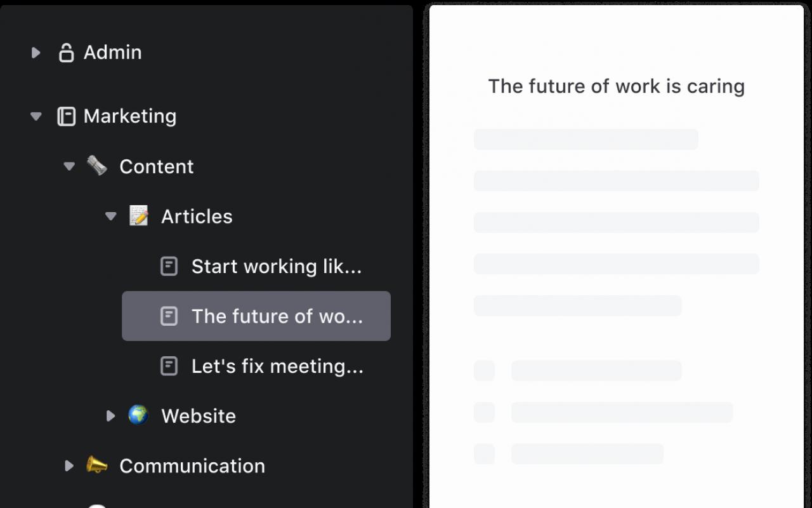Click the first checklist box placeholder in document
The height and width of the screenshot is (508, 812).
tap(484, 371)
